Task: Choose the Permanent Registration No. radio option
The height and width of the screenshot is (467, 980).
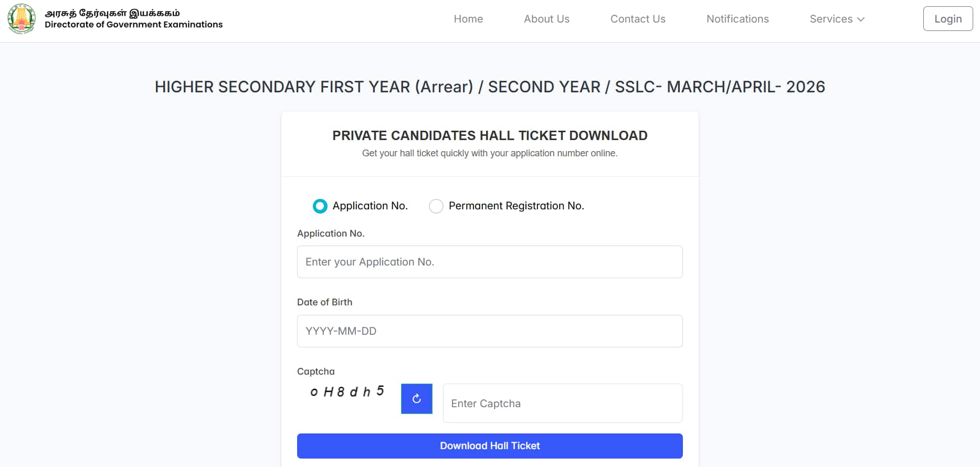Action: point(436,206)
